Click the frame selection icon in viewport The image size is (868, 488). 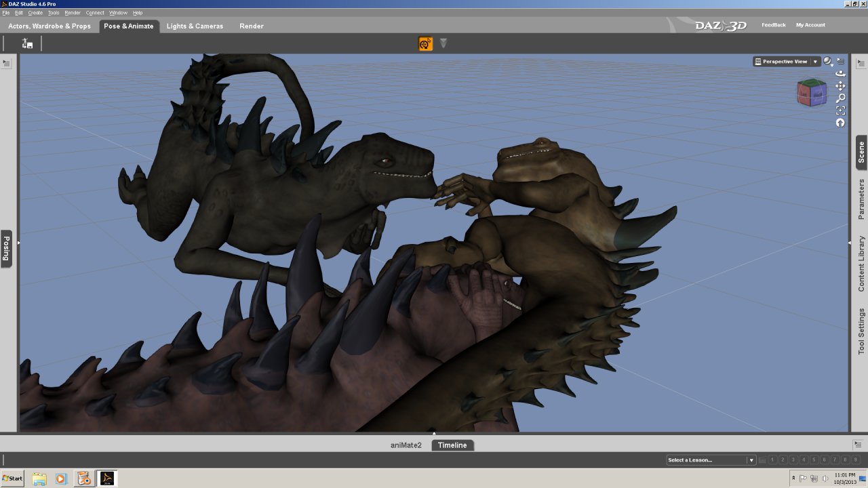(840, 110)
